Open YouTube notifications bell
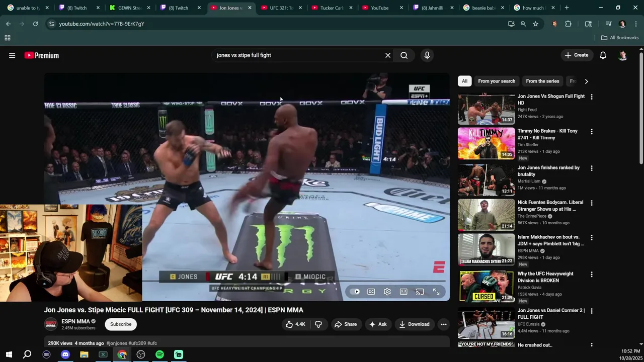 point(603,55)
